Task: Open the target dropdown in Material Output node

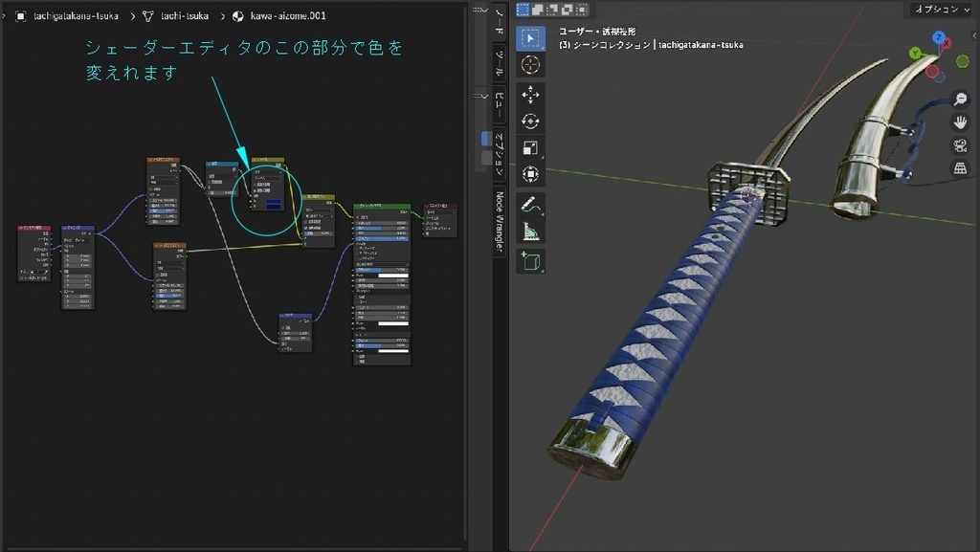Action: 439,212
